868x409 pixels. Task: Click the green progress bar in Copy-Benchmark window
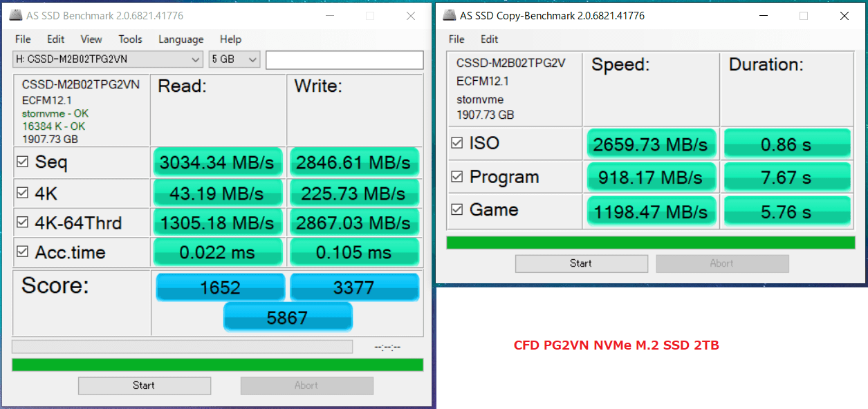651,242
